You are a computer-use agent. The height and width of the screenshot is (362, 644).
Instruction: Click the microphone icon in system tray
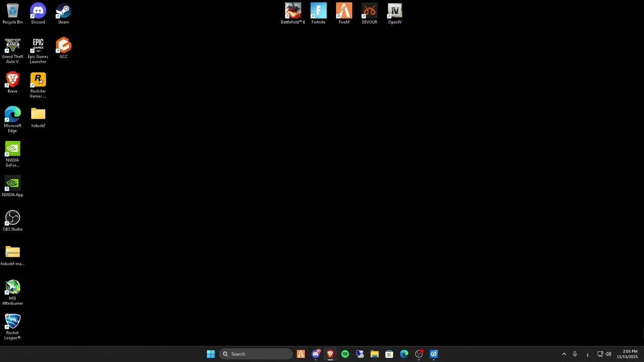[575, 354]
